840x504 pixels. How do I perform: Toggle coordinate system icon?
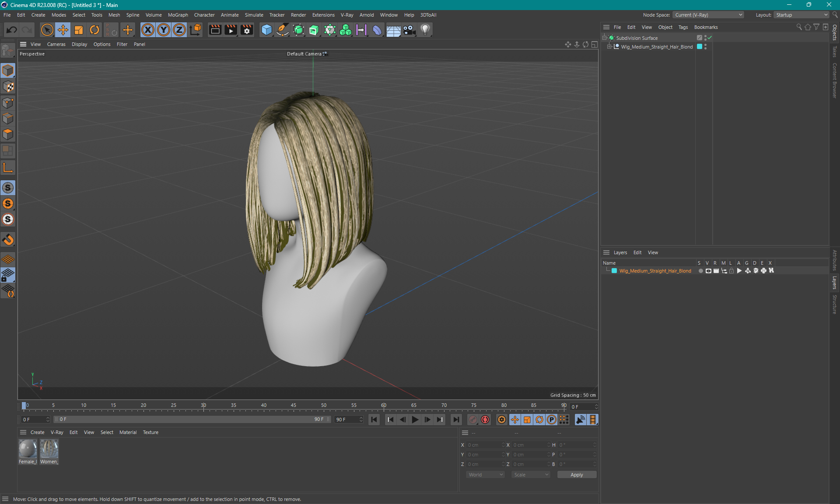(x=196, y=30)
